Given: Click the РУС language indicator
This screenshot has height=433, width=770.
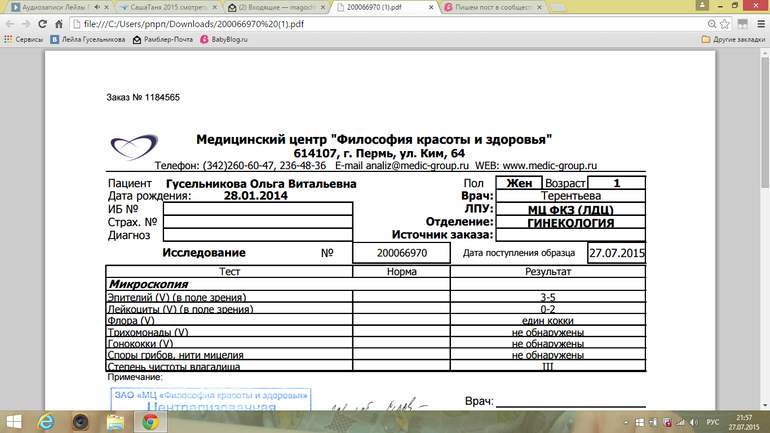Looking at the screenshot, I should point(713,422).
